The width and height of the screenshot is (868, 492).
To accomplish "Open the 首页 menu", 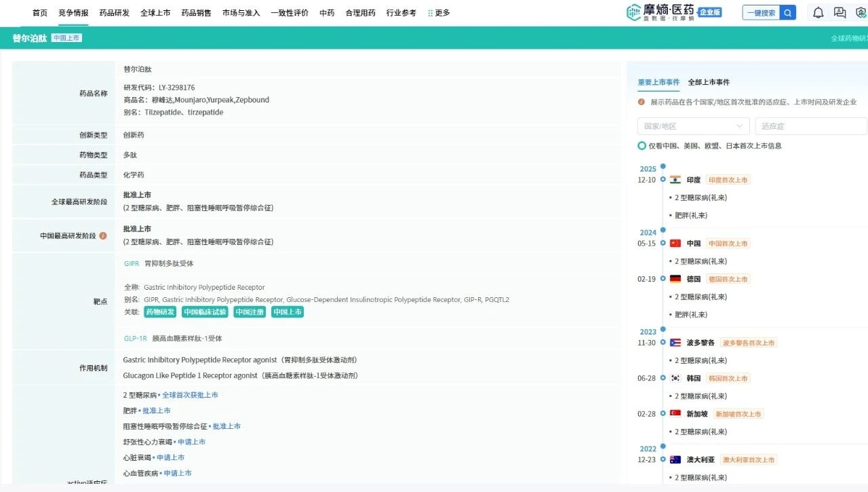I will pos(40,13).
